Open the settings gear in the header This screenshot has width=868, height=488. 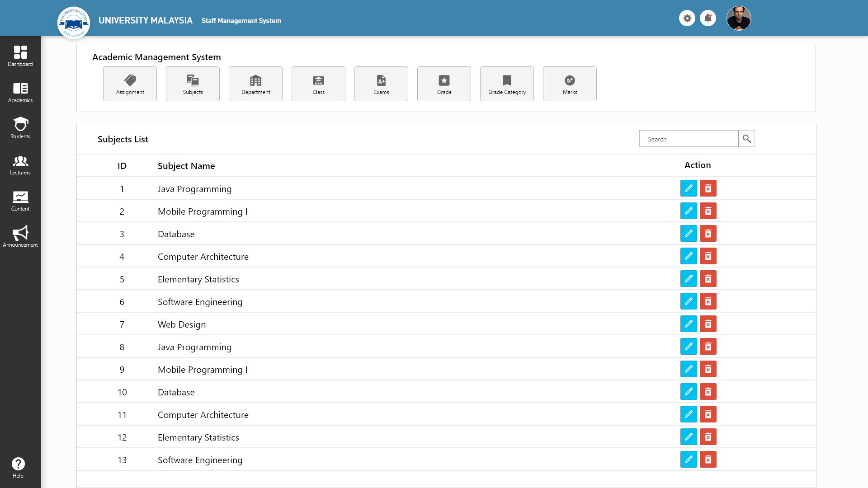click(x=687, y=19)
